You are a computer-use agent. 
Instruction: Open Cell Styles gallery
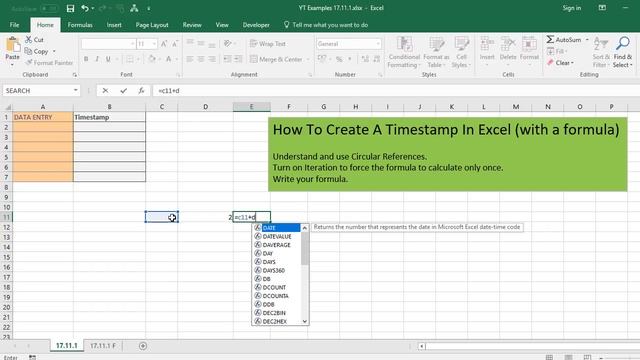pos(462,52)
